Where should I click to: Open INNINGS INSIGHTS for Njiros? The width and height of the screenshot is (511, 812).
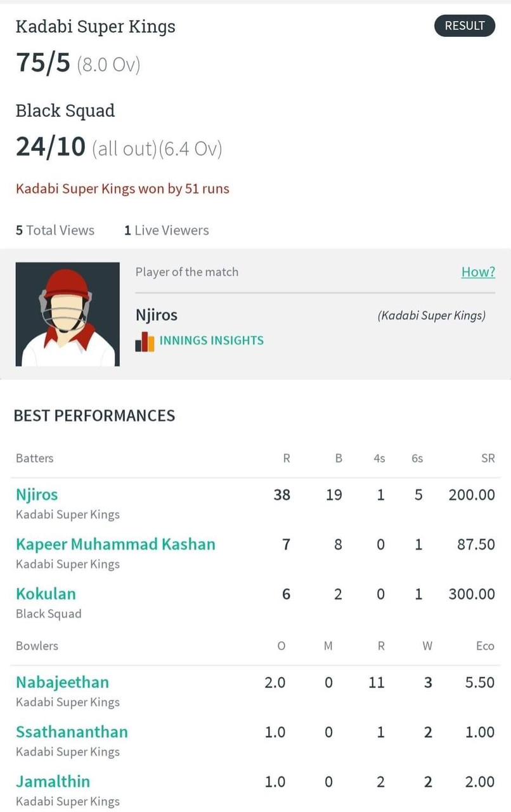click(x=211, y=341)
